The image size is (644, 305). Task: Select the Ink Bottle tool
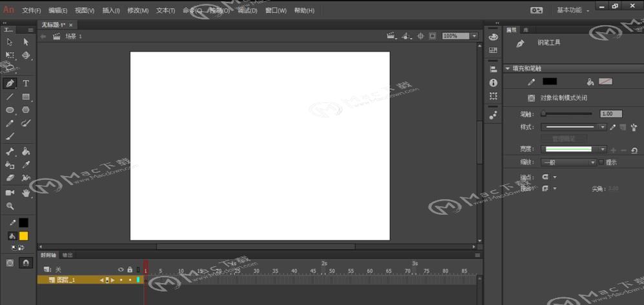[x=10, y=165]
